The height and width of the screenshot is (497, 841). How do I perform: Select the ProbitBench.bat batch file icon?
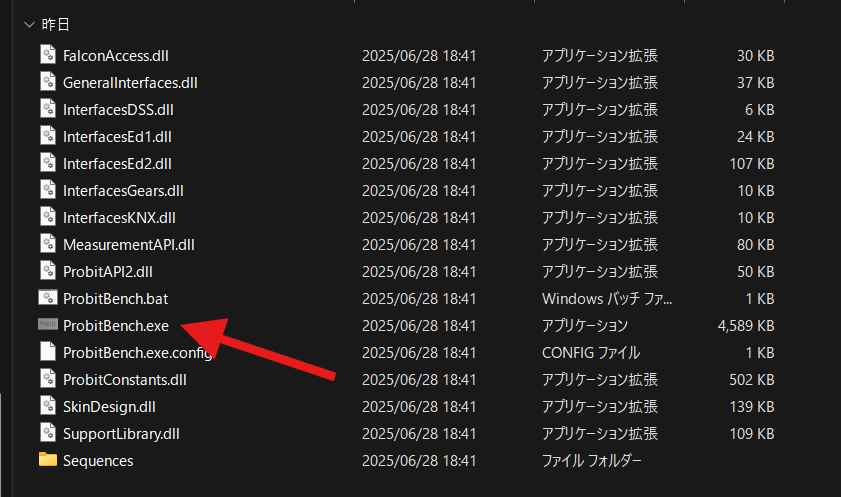(x=48, y=298)
